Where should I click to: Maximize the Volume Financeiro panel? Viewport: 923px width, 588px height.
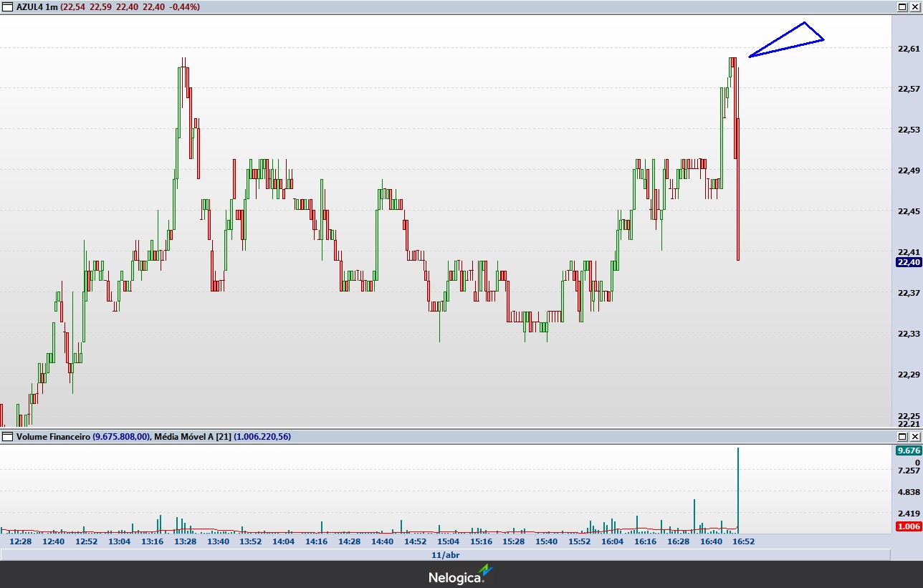(902, 436)
